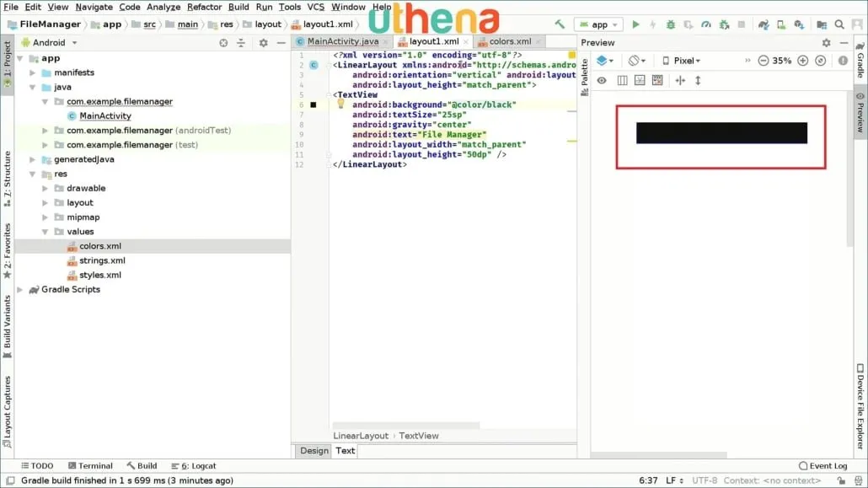
Task: Collapse all in the Project panel
Action: 241,43
